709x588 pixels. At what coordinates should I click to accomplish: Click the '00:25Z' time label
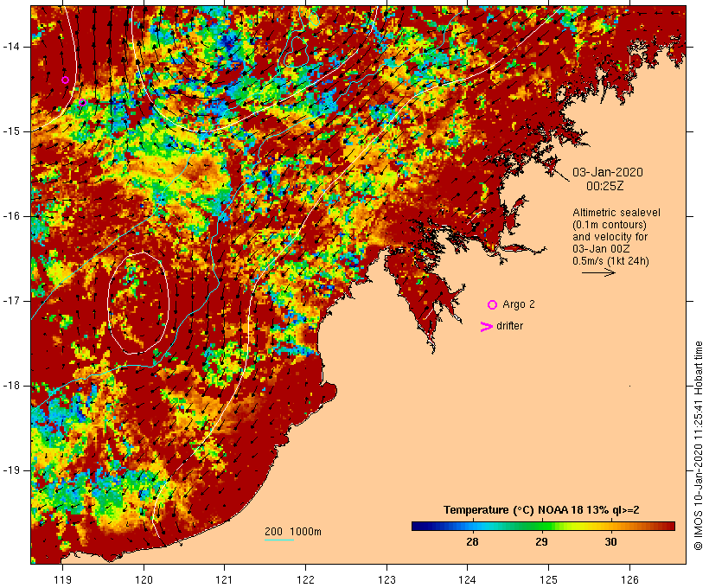(605, 186)
